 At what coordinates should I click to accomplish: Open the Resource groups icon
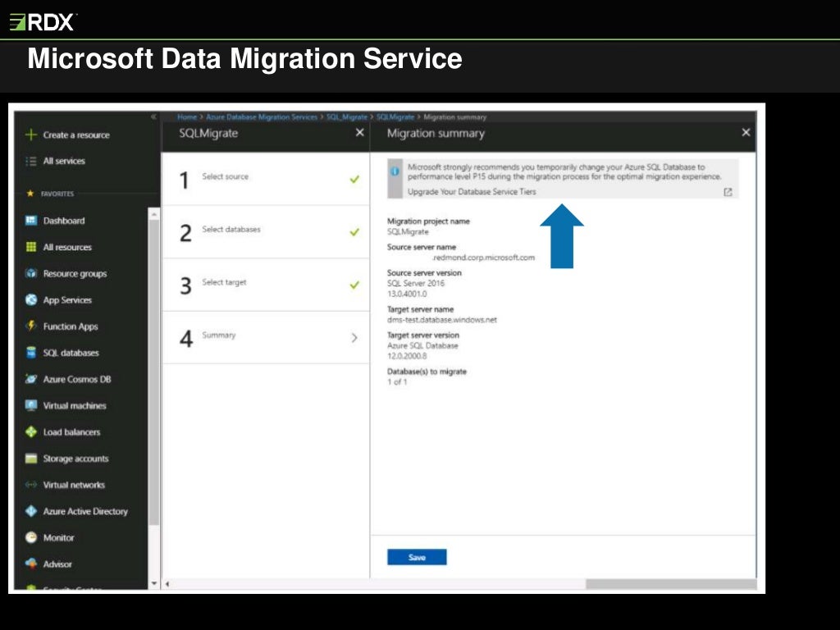pos(31,273)
